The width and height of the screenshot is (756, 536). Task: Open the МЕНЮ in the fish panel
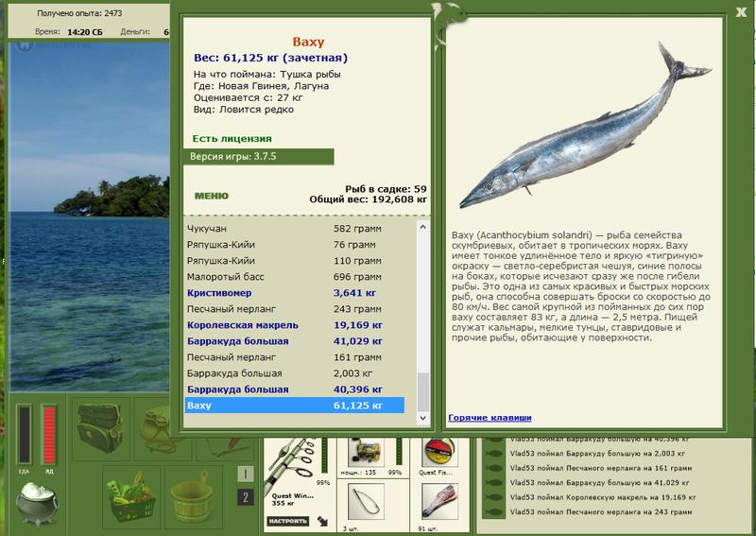pos(211,196)
